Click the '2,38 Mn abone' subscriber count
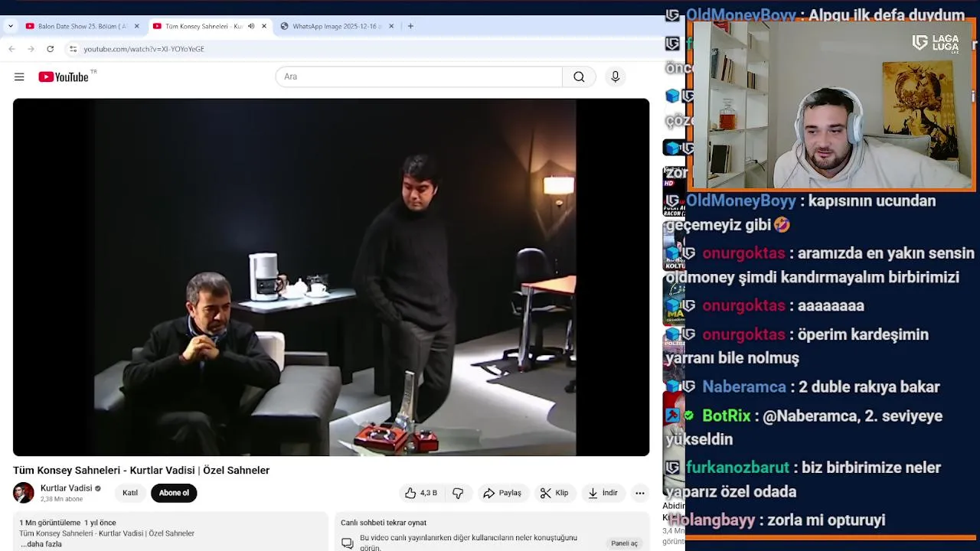Viewport: 980px width, 551px height. tap(61, 499)
